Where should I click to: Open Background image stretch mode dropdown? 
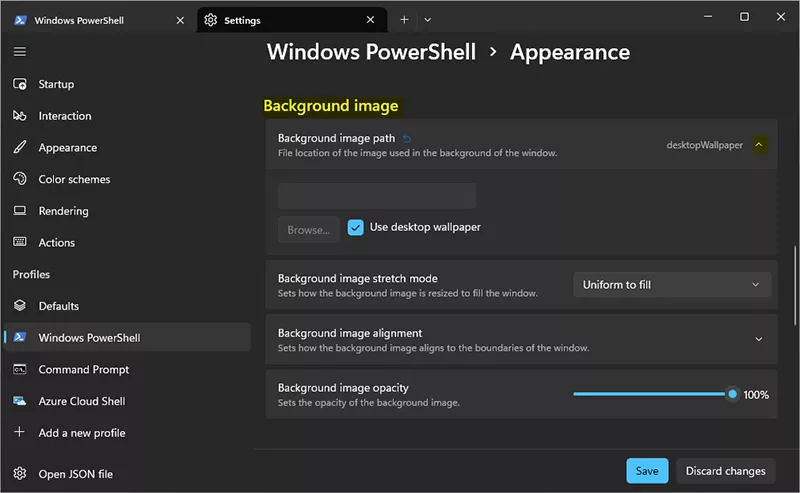point(672,285)
